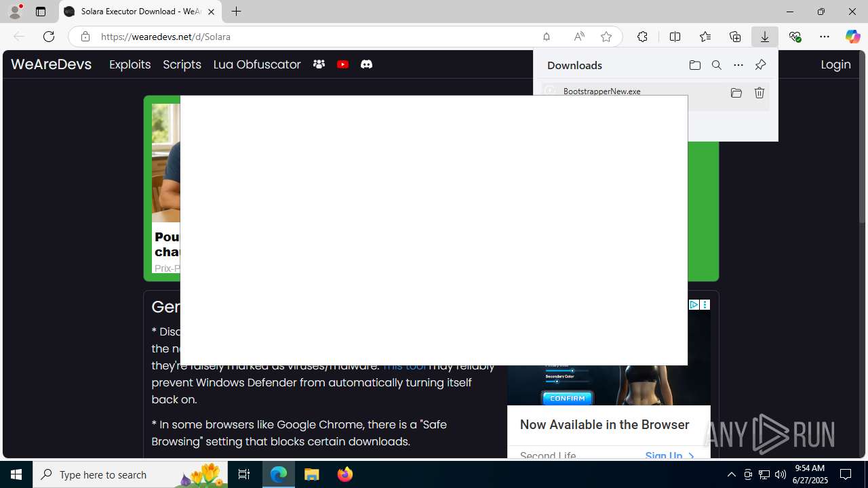Image resolution: width=868 pixels, height=488 pixels.
Task: Show BootstrapperNew.exe in folder
Action: pos(736,93)
